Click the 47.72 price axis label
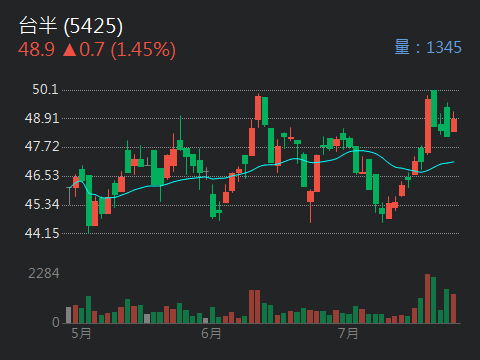The image size is (480, 360). point(42,147)
